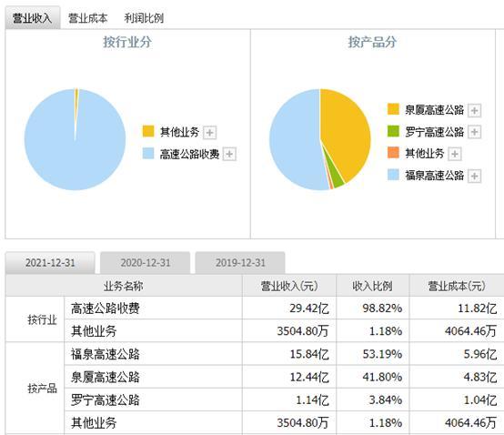The height and width of the screenshot is (435, 504).
Task: Click the 泉厦高速公路 table row name
Action: (x=106, y=377)
